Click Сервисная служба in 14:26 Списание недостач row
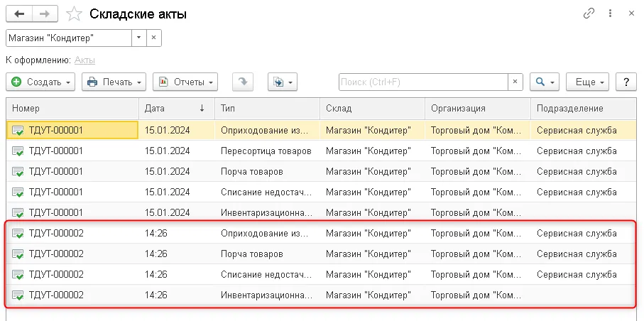644x321 pixels. click(x=577, y=274)
